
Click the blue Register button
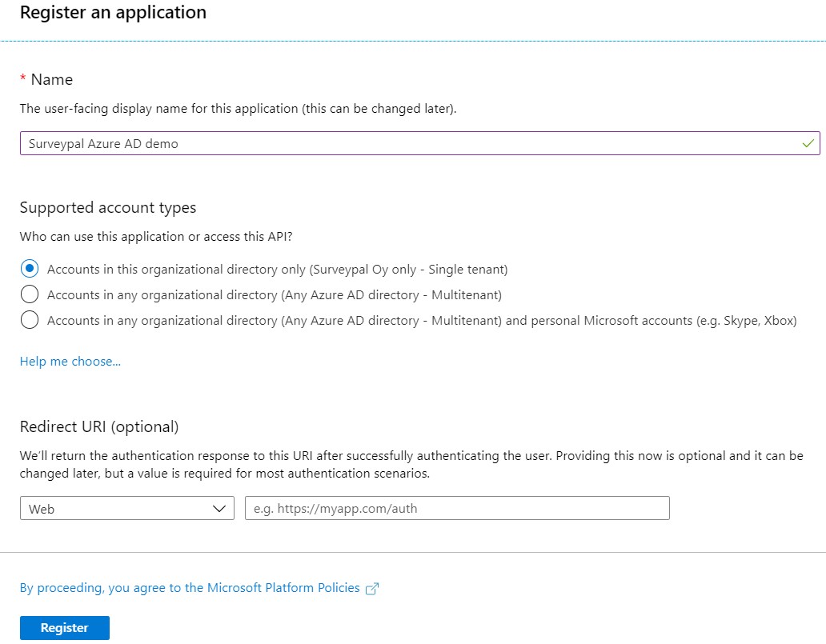tap(65, 628)
